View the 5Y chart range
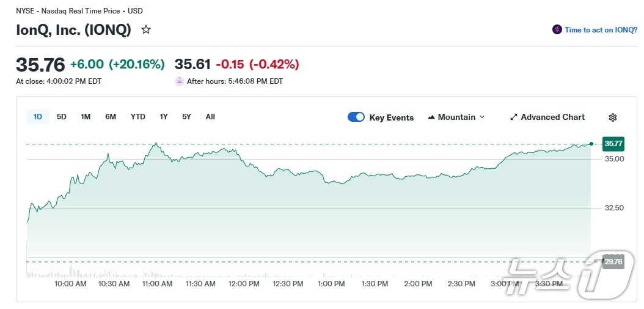This screenshot has width=644, height=309. (x=186, y=117)
